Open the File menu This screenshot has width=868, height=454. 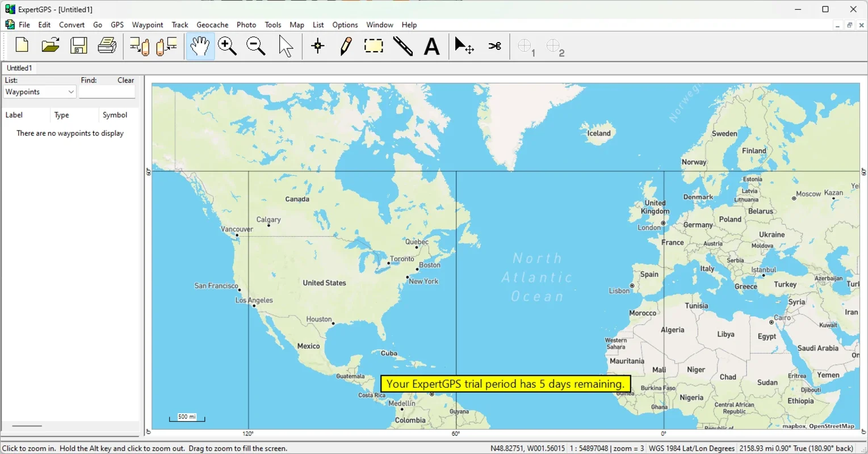(24, 25)
